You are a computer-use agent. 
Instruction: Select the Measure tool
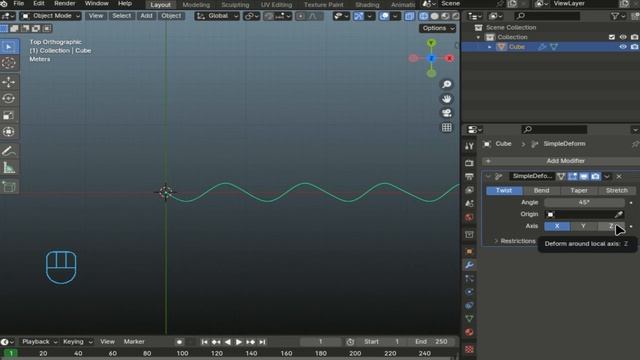[x=9, y=167]
